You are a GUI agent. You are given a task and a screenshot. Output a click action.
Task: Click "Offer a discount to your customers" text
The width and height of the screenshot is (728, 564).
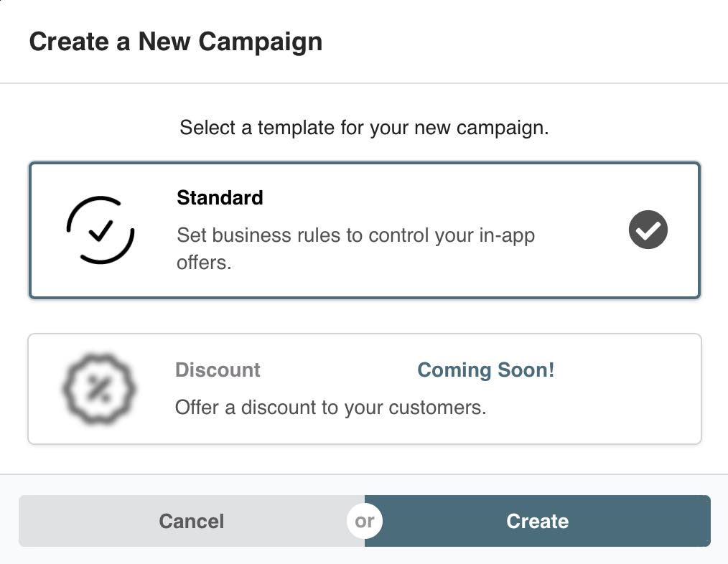coord(330,408)
